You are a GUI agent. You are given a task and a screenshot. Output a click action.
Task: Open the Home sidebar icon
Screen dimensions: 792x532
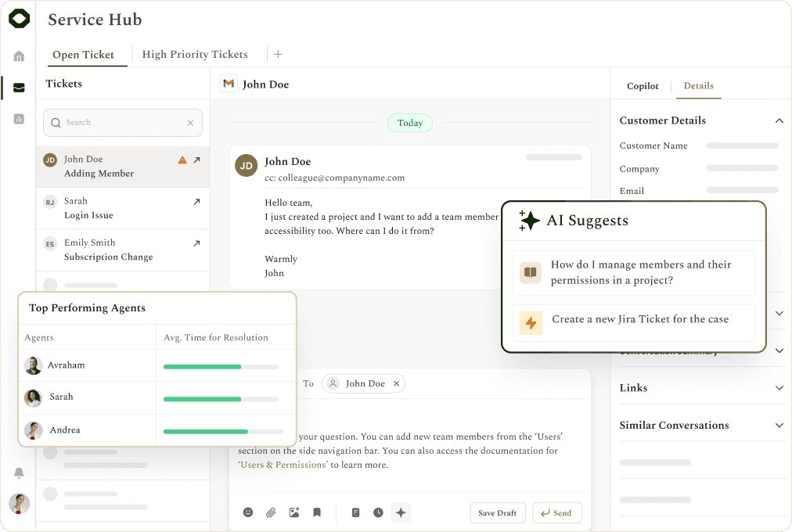[x=19, y=56]
